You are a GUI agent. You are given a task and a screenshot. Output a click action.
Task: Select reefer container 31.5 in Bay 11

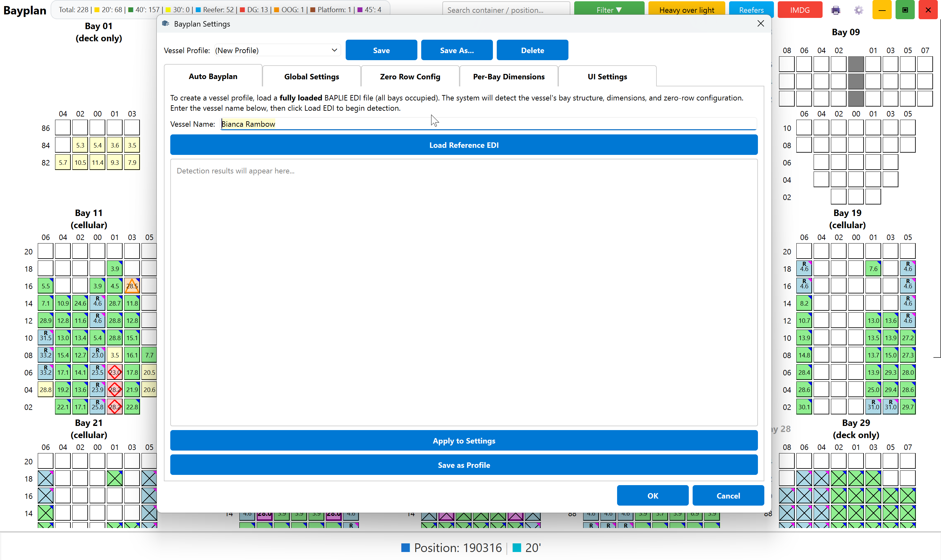[x=46, y=338]
